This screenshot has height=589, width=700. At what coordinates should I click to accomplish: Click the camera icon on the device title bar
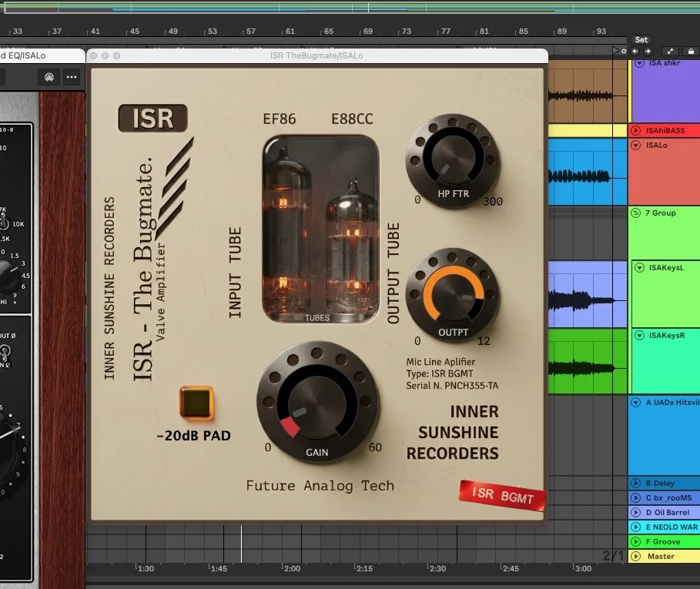coord(49,77)
